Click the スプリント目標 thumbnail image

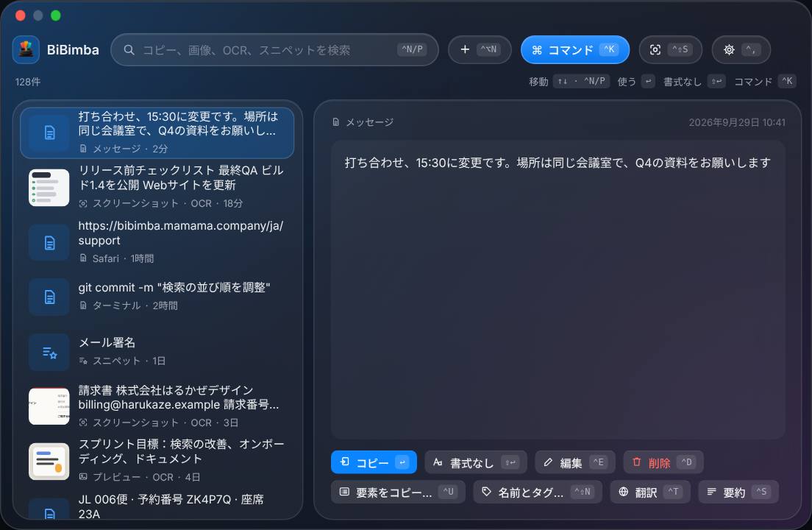pos(49,461)
